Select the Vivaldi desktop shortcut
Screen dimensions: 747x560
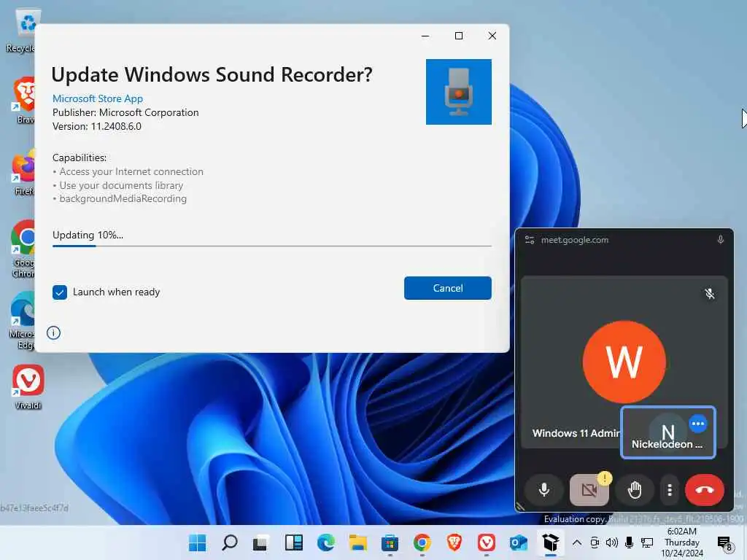click(x=28, y=386)
